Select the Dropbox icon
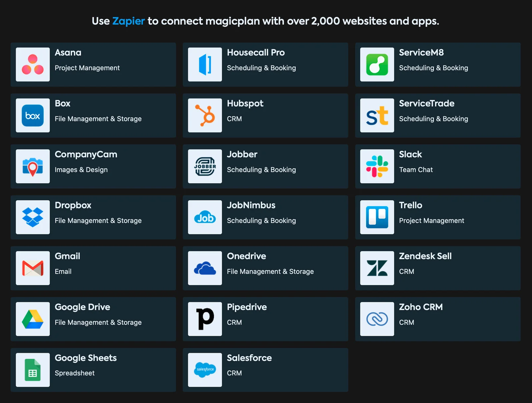Image resolution: width=532 pixels, height=403 pixels. click(33, 217)
